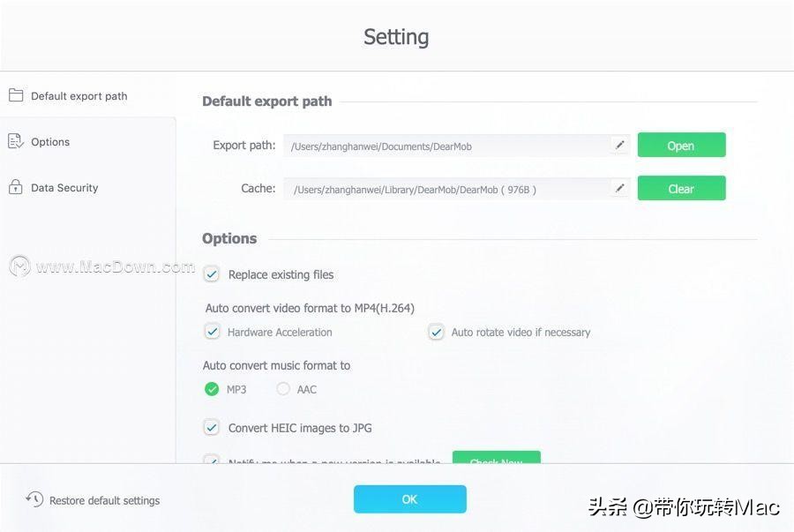
Task: Clear the DearMob cache
Action: point(681,188)
